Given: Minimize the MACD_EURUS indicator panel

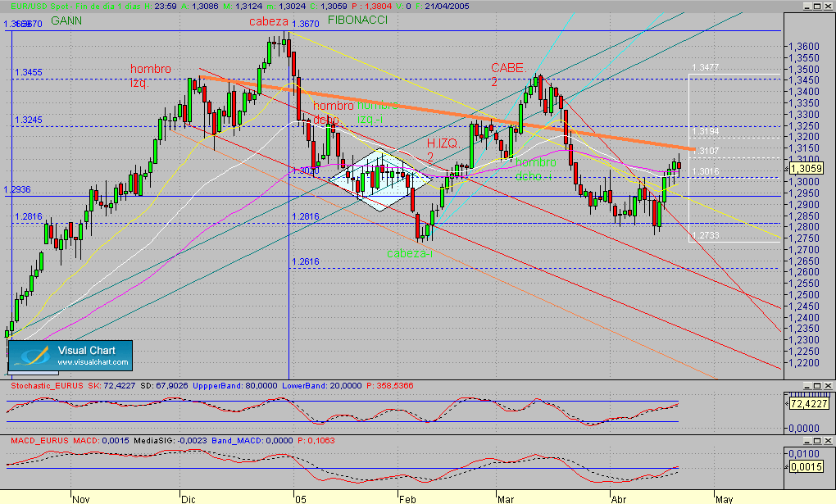Looking at the screenshot, I should point(807,441).
